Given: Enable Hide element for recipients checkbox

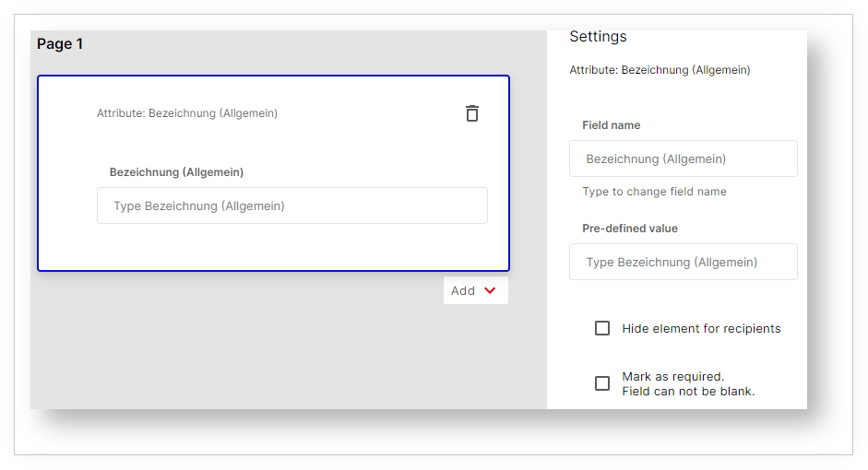Looking at the screenshot, I should tap(602, 328).
